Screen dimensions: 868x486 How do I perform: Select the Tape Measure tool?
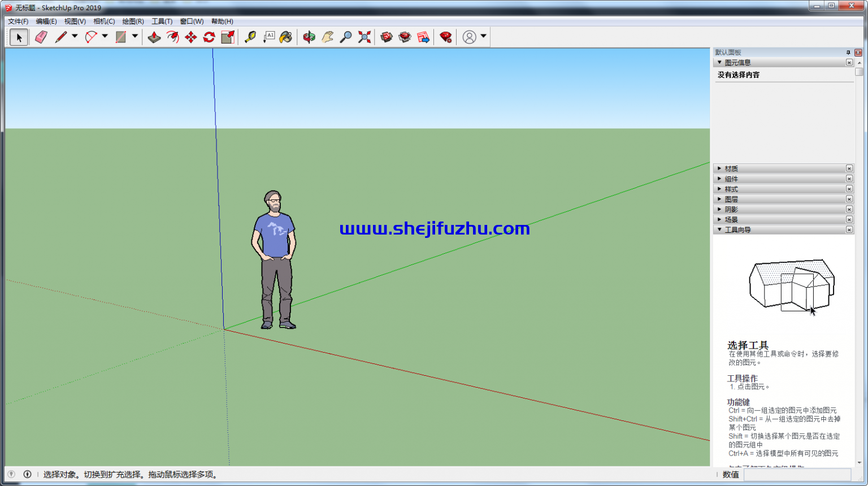(250, 37)
